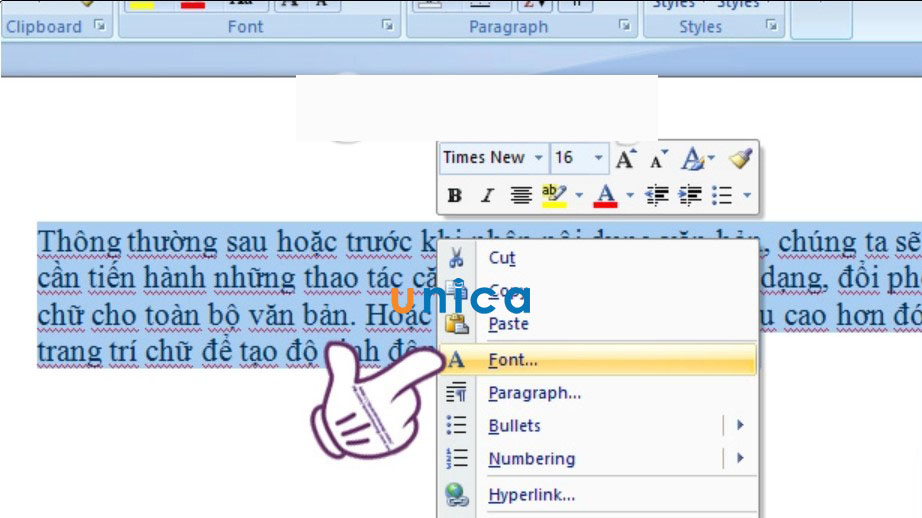
Task: Increase indent from the mini toolbar
Action: pos(690,195)
